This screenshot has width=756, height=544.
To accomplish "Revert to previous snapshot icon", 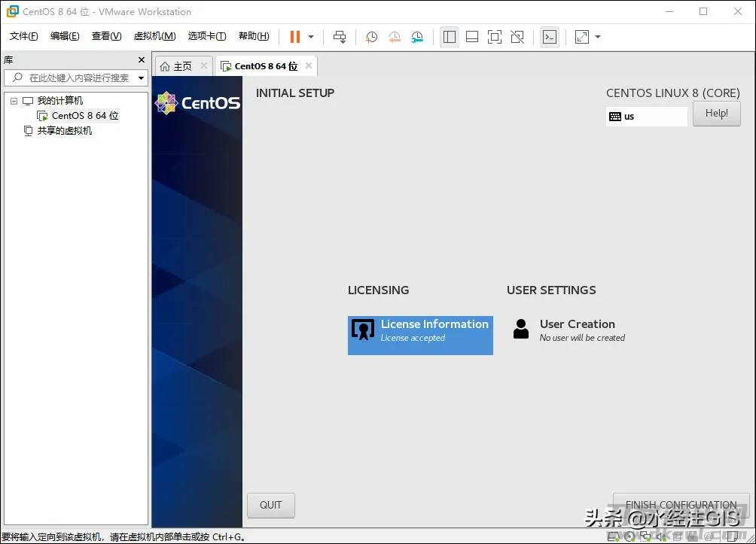I will pyautogui.click(x=395, y=37).
